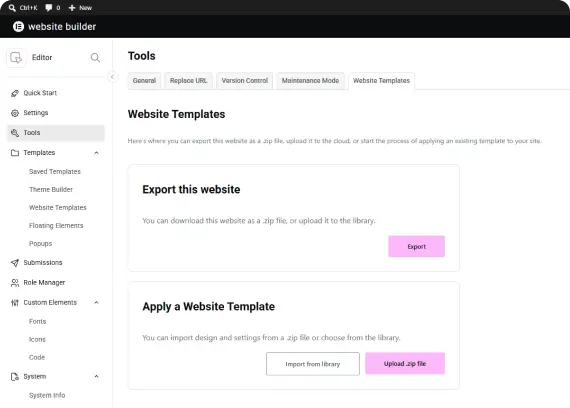Viewport: 570px width, 408px height.
Task: Collapse the Custom Elements section chevron
Action: (96, 303)
